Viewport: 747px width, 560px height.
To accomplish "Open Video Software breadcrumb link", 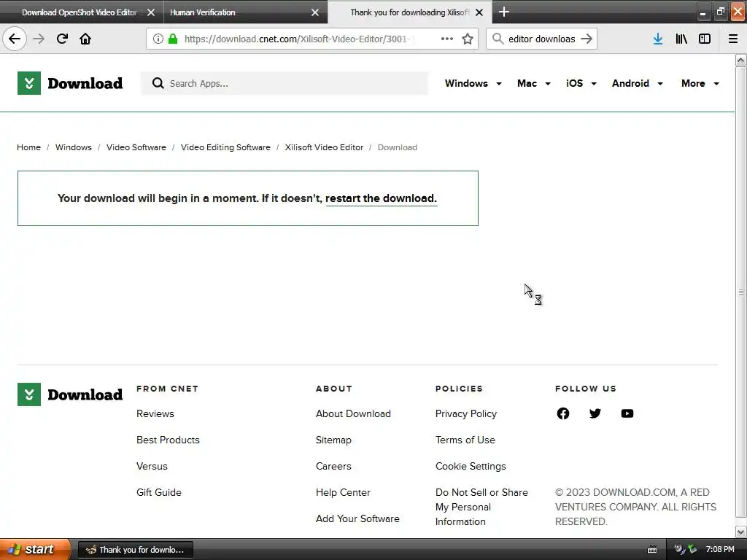I will point(136,147).
